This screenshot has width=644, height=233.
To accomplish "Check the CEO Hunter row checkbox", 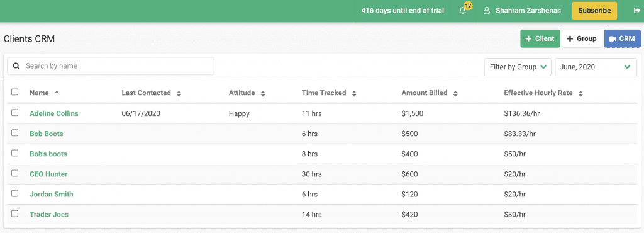I will (15, 173).
